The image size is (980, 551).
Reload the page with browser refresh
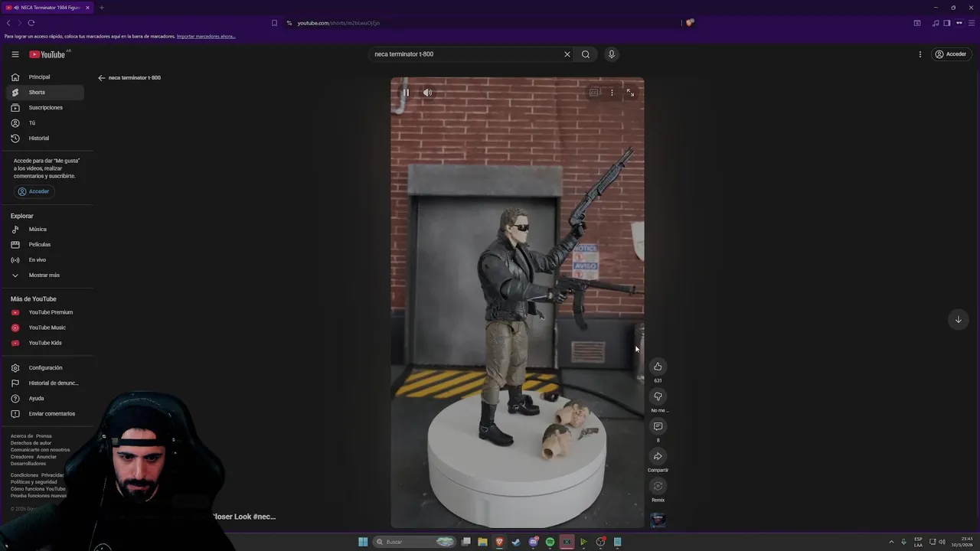(31, 23)
